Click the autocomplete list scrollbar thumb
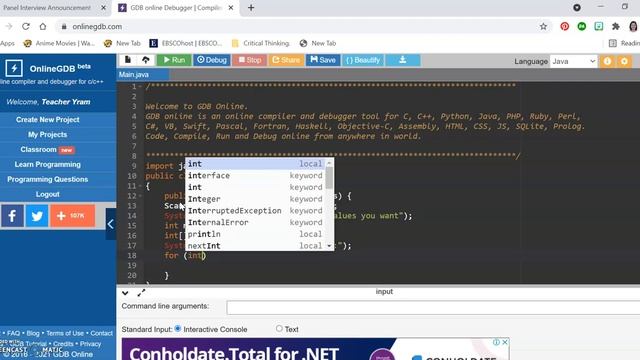This screenshot has height=360, width=640. pyautogui.click(x=329, y=178)
